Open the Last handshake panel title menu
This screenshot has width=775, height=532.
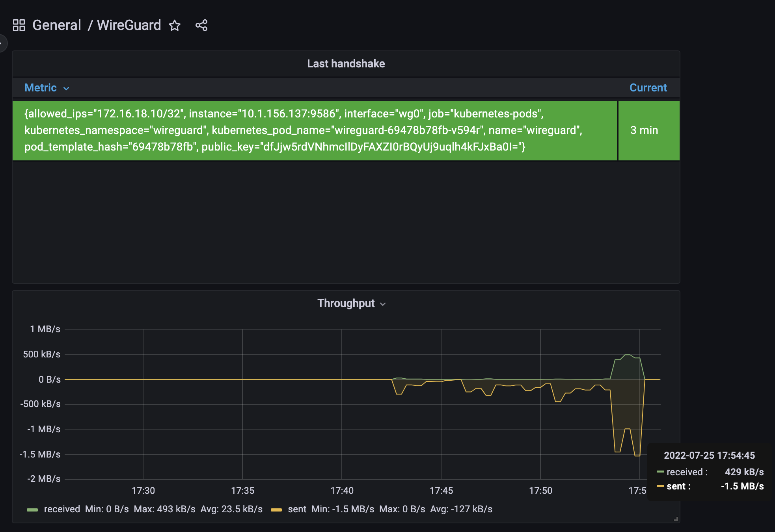[x=346, y=63]
